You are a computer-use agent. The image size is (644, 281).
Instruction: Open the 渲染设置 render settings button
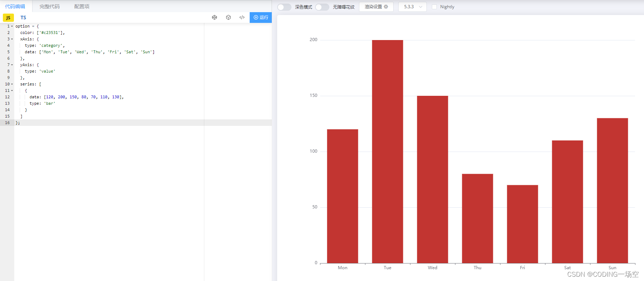pyautogui.click(x=376, y=7)
